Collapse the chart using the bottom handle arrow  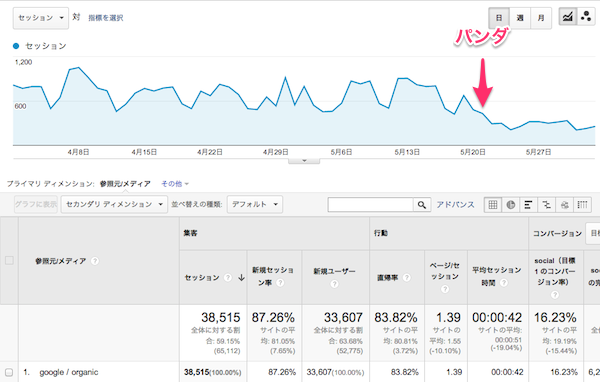(x=304, y=161)
